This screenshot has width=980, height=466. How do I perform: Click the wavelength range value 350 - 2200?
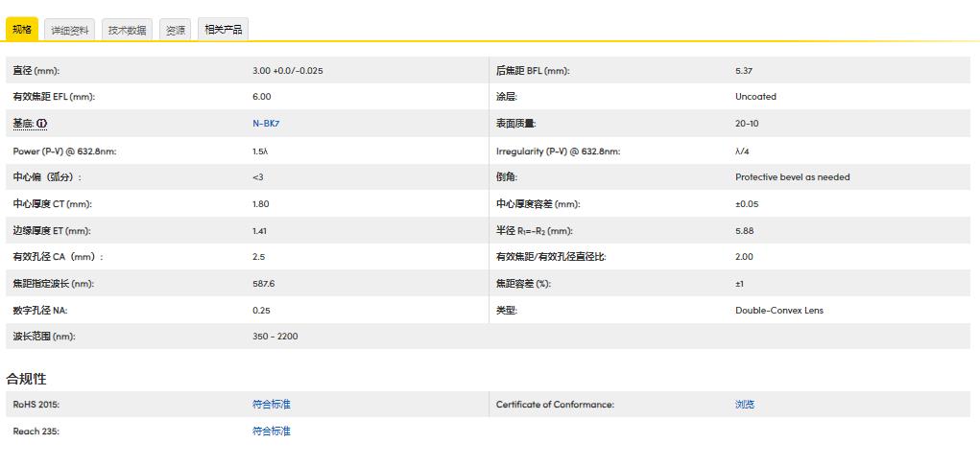coord(275,337)
